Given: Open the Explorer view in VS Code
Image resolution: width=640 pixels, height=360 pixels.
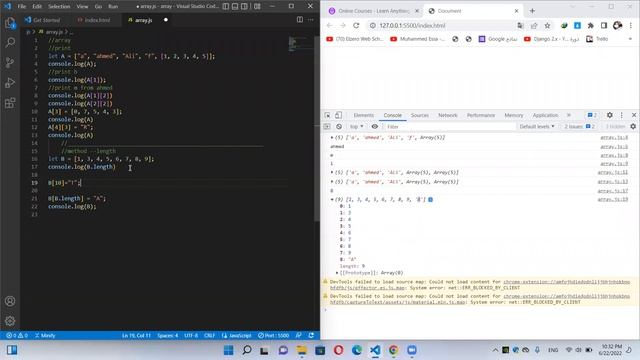Looking at the screenshot, I should coord(10,23).
